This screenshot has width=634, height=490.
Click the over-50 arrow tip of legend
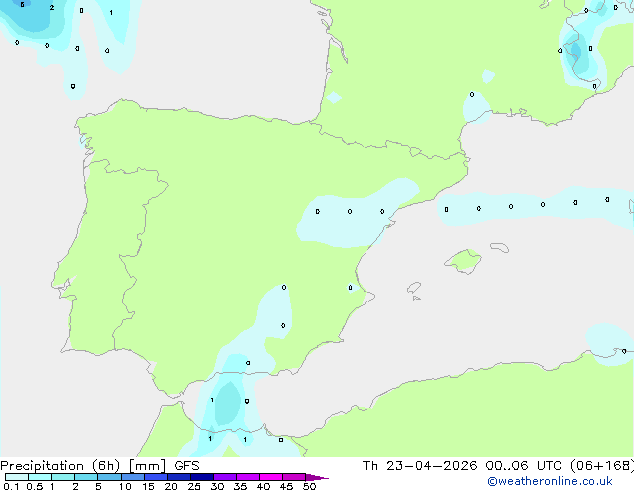point(317,477)
